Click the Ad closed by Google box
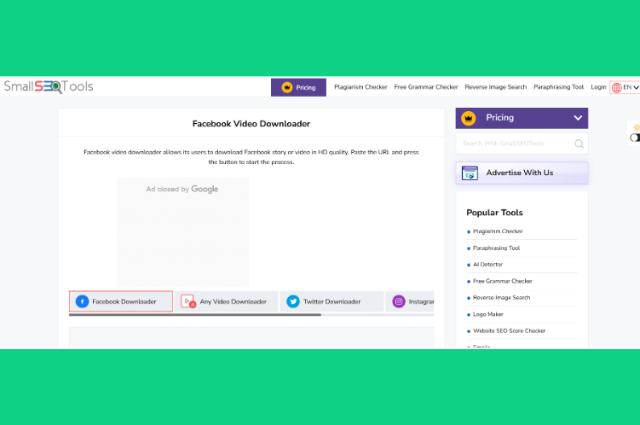The image size is (640, 425). 182,232
